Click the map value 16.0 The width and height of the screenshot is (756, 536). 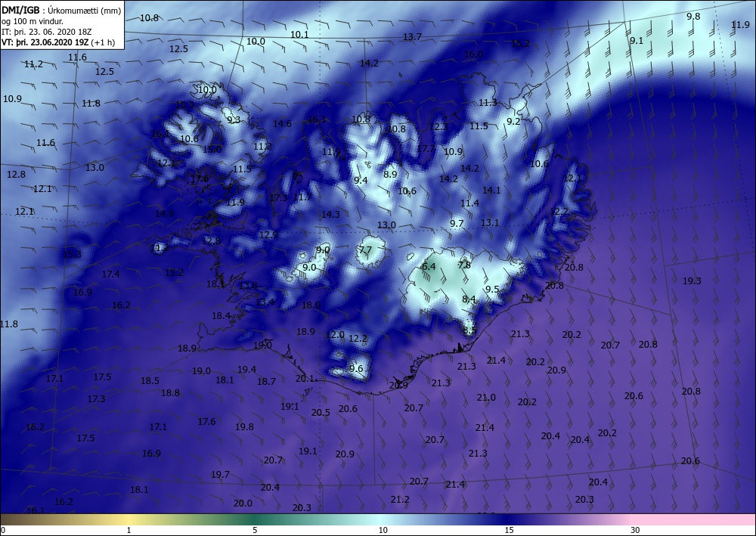pyautogui.click(x=473, y=54)
